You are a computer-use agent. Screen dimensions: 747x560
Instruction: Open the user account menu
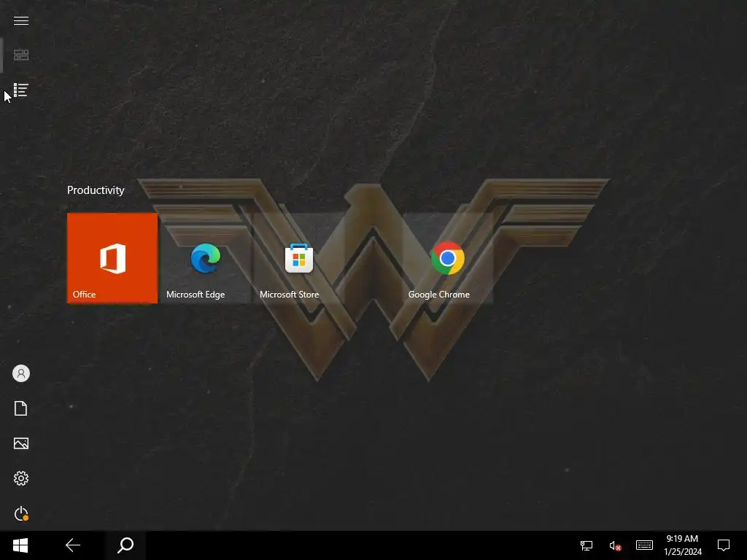(x=21, y=373)
